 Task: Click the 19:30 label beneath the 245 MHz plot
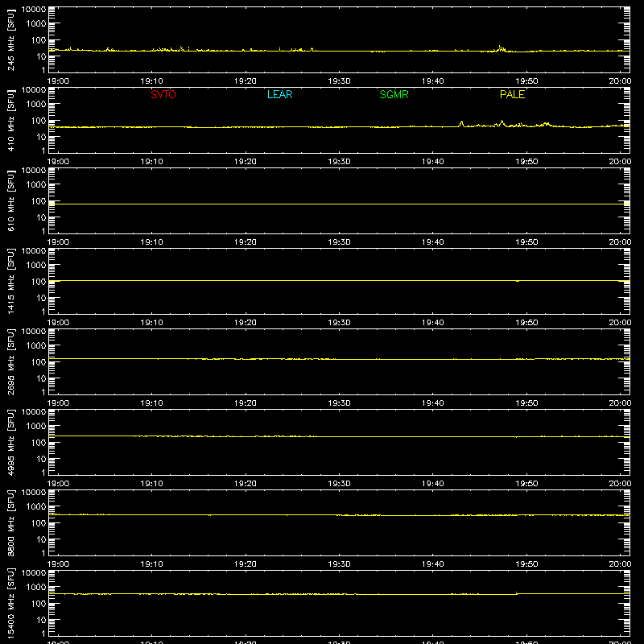pyautogui.click(x=339, y=81)
